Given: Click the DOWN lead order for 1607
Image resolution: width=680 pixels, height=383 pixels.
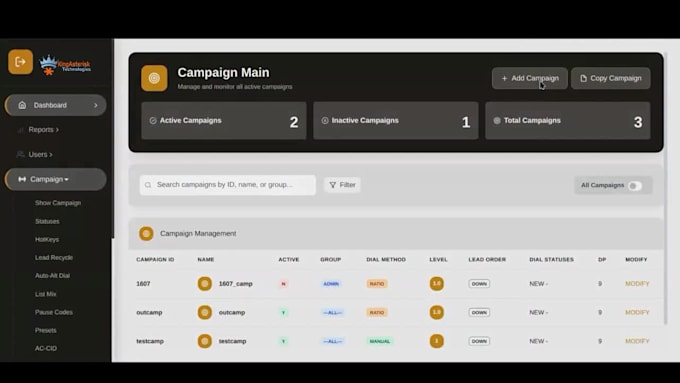Looking at the screenshot, I should pyautogui.click(x=479, y=284).
